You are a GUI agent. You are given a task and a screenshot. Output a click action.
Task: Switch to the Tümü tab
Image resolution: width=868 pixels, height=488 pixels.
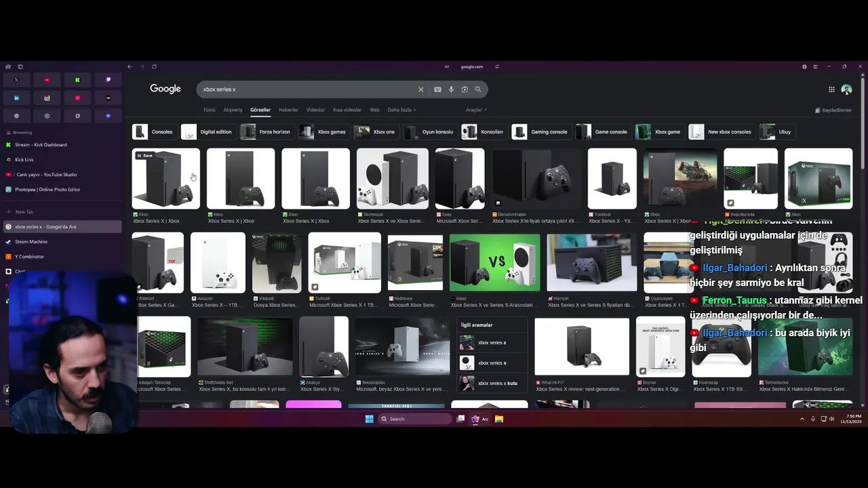click(209, 110)
